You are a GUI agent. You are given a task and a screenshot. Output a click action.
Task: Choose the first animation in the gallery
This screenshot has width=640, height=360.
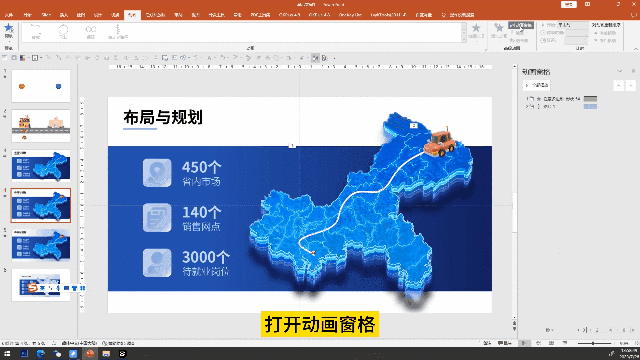point(36,32)
